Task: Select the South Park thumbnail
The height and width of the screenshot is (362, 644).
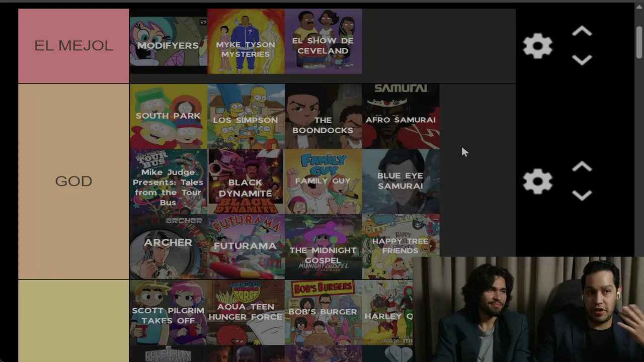Action: (168, 116)
